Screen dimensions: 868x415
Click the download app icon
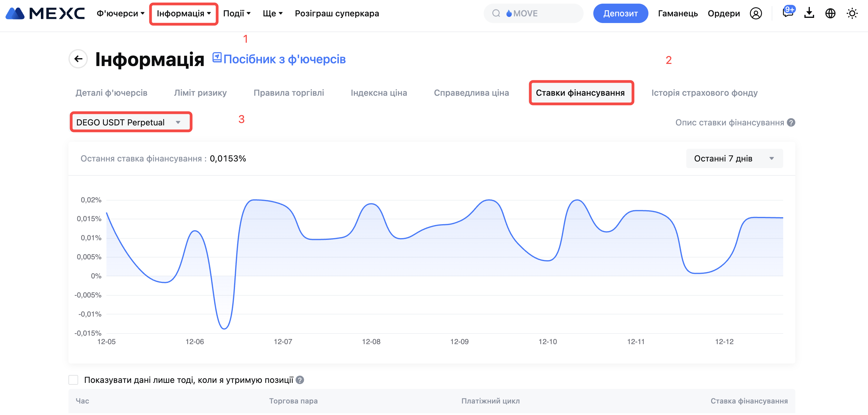click(809, 14)
